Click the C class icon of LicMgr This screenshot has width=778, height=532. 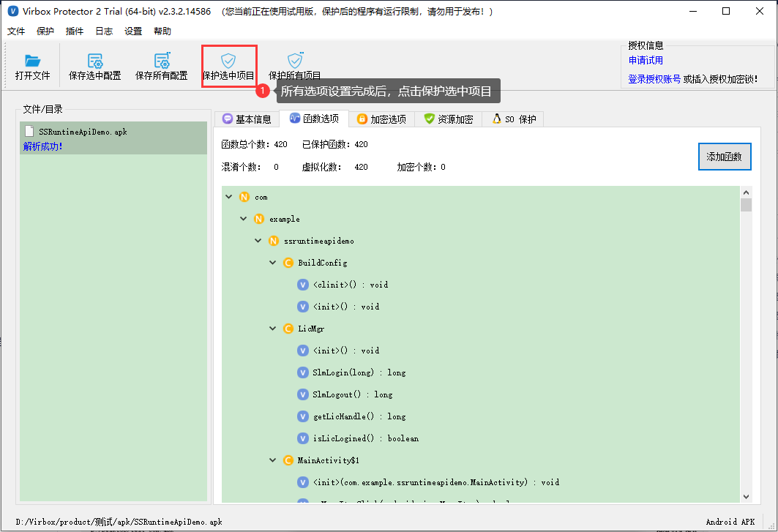288,329
